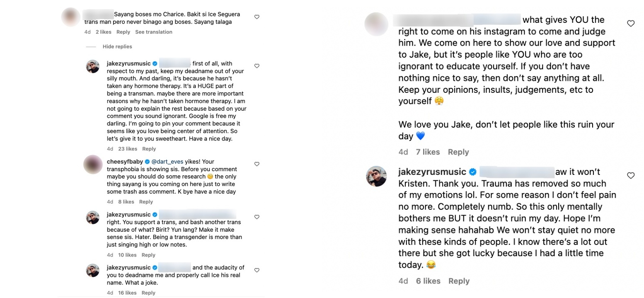Viewport: 644px width, 298px height.
Task: Like Jake's 'audacity of you' reply
Action: [x=257, y=270]
